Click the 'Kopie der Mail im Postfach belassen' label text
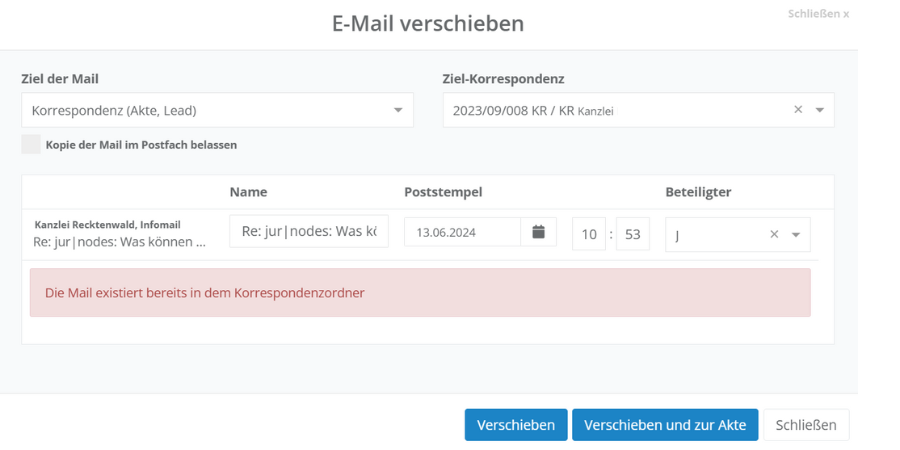 coord(141,145)
